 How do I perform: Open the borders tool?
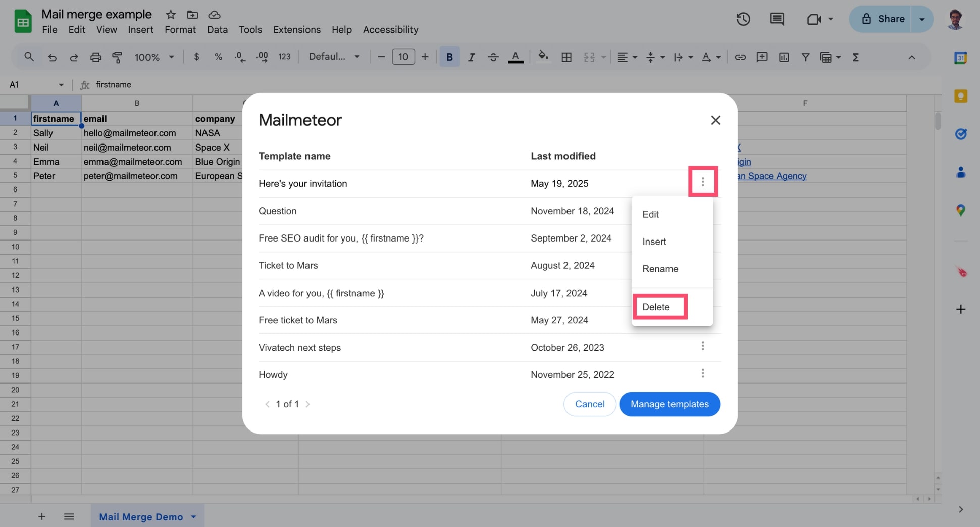566,57
